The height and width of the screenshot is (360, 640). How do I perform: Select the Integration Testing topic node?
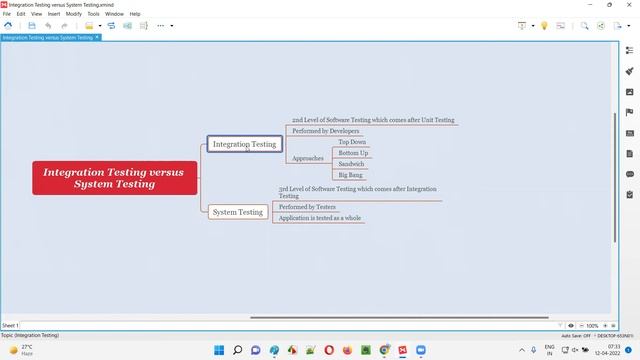(244, 144)
